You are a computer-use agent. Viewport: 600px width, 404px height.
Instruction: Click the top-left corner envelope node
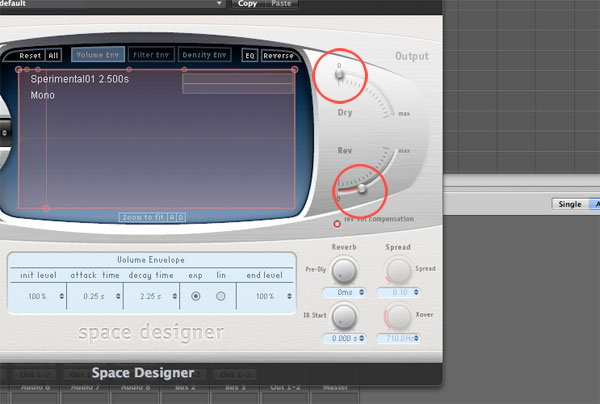click(x=18, y=69)
